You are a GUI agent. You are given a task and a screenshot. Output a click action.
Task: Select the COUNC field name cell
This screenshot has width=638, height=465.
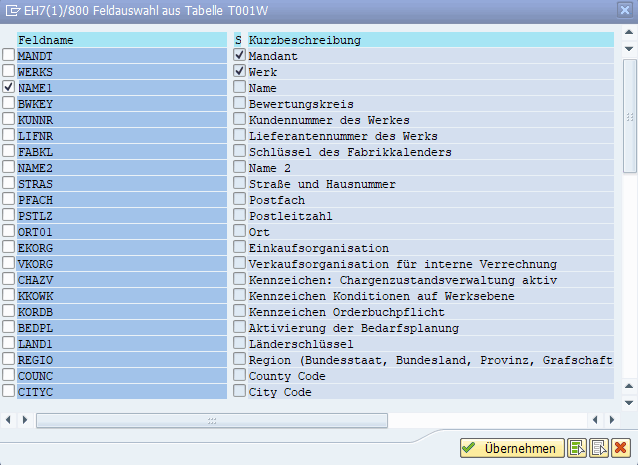click(x=122, y=376)
